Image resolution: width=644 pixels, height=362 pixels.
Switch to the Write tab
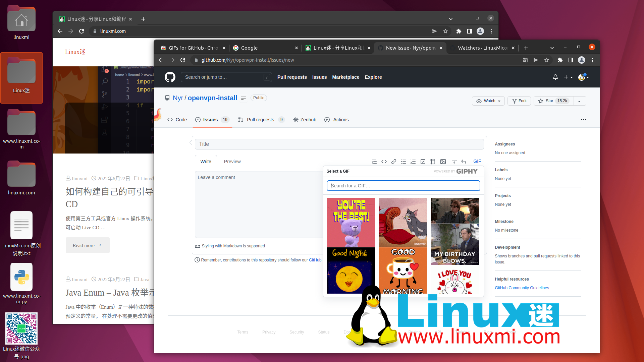pyautogui.click(x=206, y=162)
